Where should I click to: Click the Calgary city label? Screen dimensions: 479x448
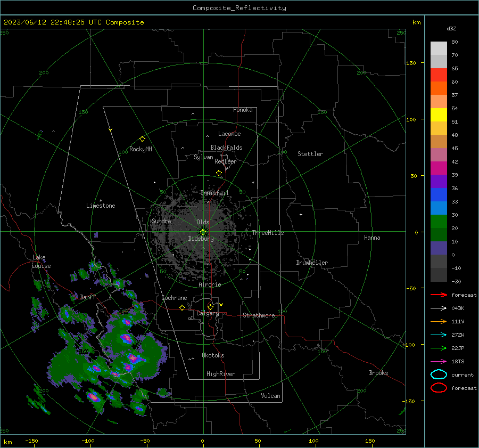coord(208,313)
